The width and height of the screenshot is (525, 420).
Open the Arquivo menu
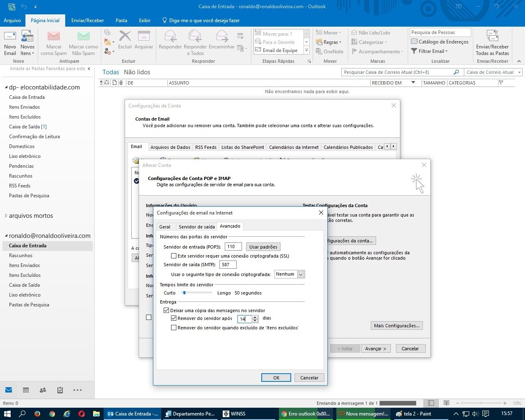pos(12,20)
